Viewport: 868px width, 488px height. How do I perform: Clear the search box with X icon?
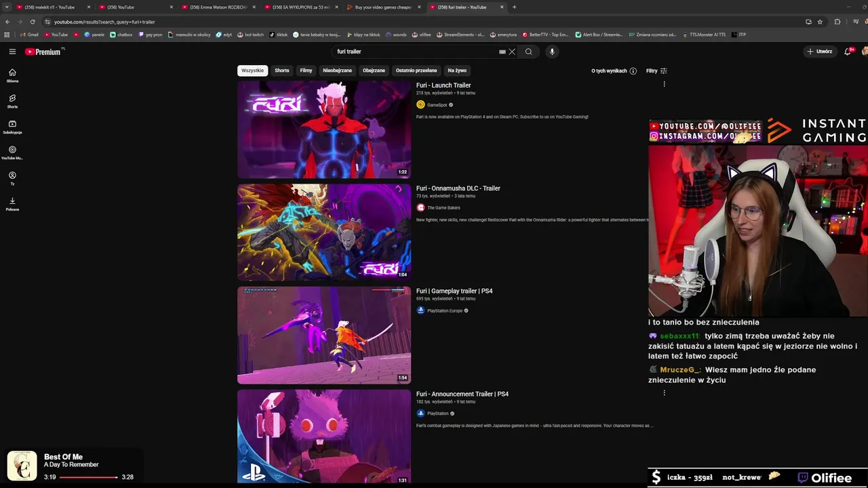click(512, 52)
